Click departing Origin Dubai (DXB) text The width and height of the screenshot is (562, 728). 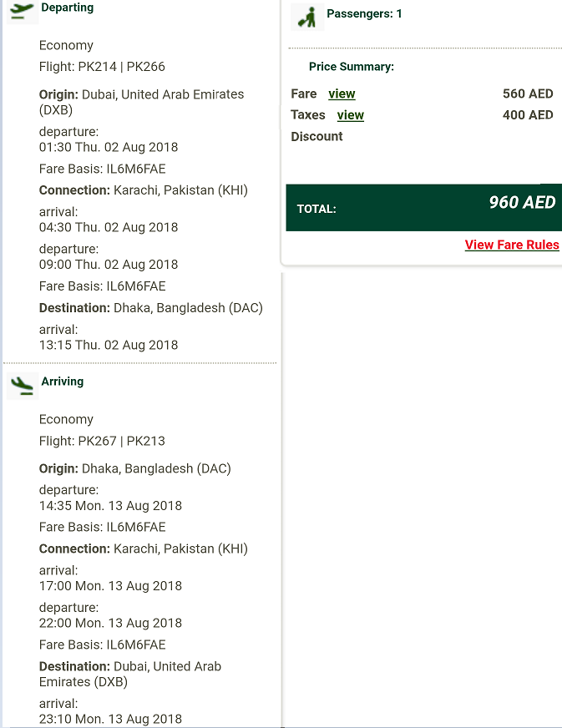(141, 102)
